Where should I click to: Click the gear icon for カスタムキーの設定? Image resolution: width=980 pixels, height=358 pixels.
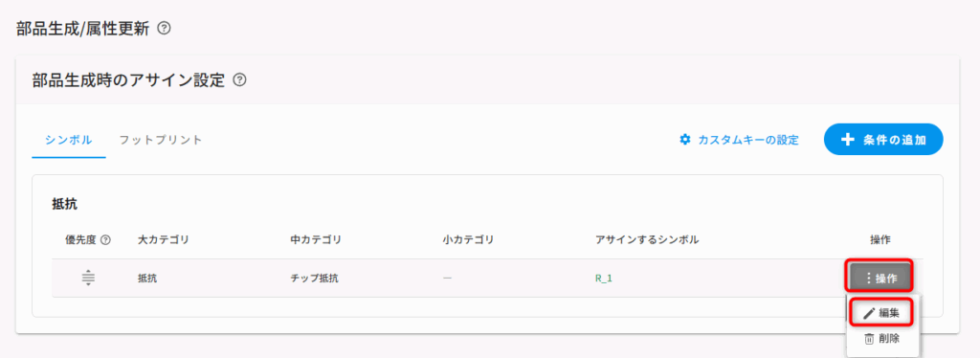pos(685,140)
